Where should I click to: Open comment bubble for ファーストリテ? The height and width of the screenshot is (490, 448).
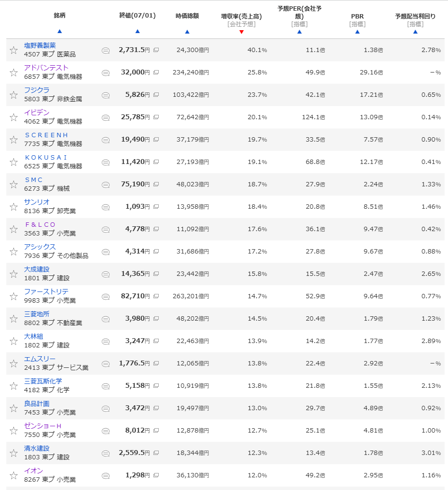coord(106,296)
